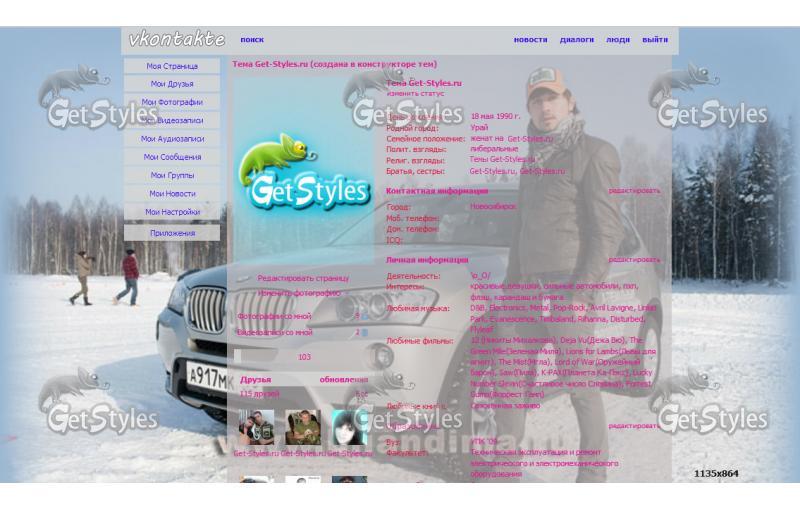
Task: Open Мои Фотографии sidebar item
Action: pos(172,102)
